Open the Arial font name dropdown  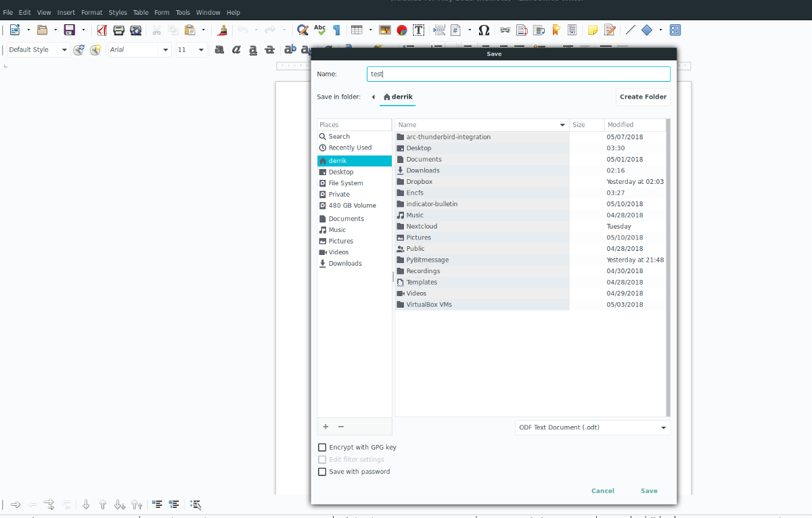164,49
